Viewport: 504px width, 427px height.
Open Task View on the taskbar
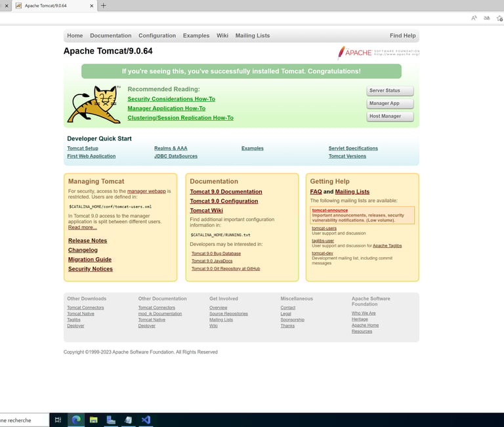coord(58,420)
